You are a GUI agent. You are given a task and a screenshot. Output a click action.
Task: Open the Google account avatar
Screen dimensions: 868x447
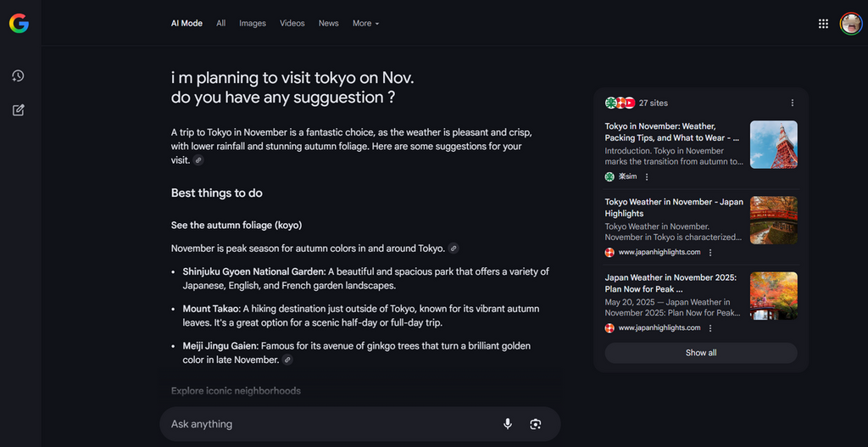point(851,23)
